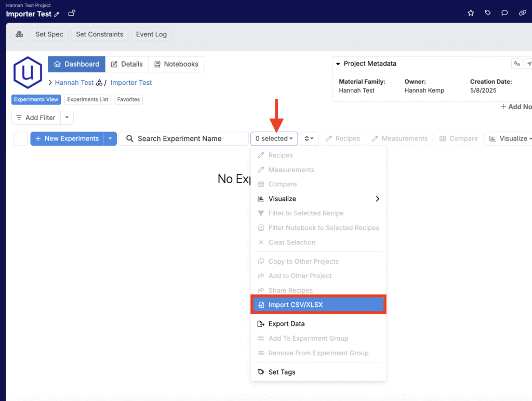This screenshot has height=401, width=532.
Task: Open the Add Filter dropdown arrow
Action: tap(67, 118)
